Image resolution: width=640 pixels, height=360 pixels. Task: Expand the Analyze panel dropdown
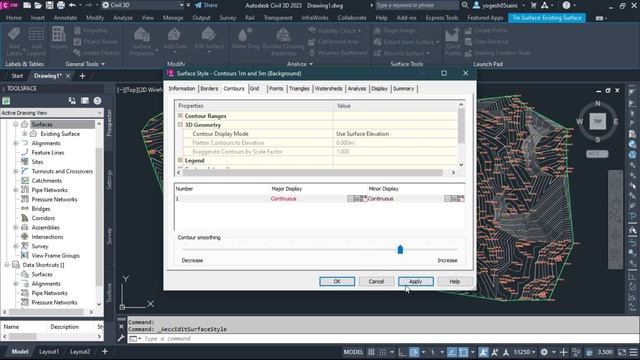[300, 64]
